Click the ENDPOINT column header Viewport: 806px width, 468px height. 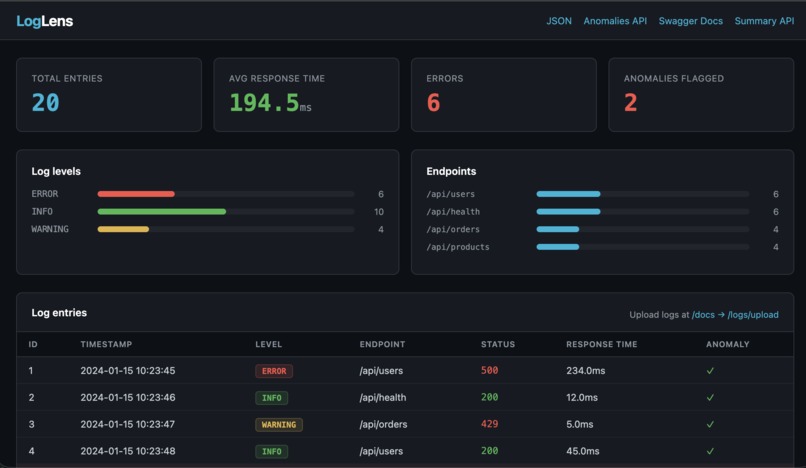[x=382, y=344]
